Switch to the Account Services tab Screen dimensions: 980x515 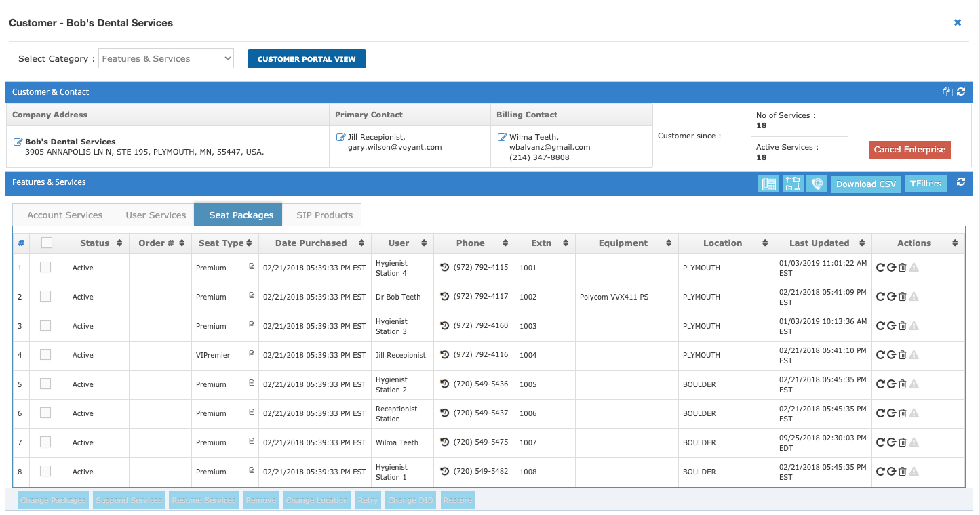click(x=64, y=215)
